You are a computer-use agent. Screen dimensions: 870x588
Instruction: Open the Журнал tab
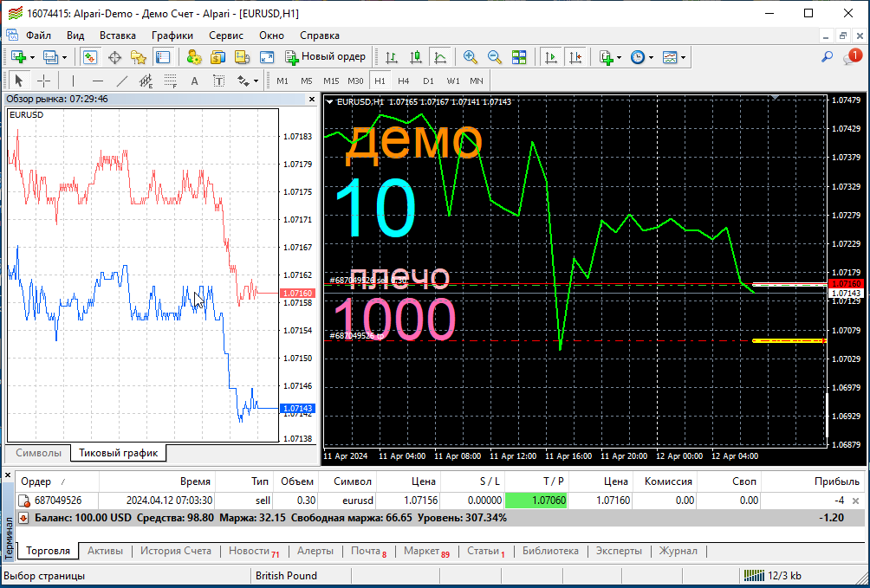point(678,551)
